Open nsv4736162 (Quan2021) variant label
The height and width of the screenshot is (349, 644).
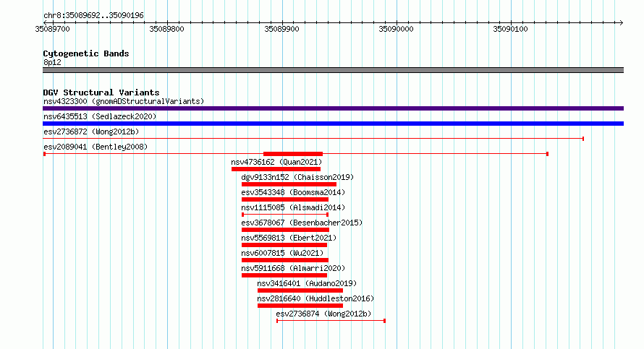tap(276, 162)
